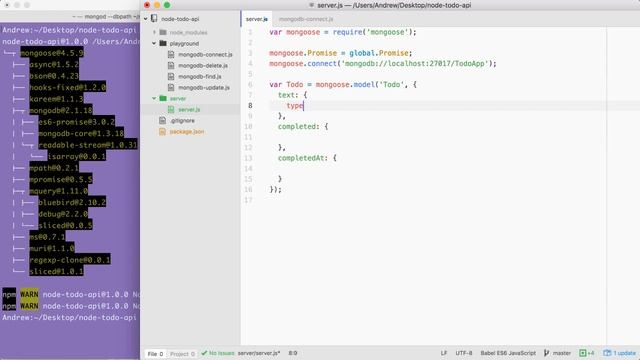The image size is (640, 360).
Task: Click the 1 update package notification
Action: pos(624,353)
